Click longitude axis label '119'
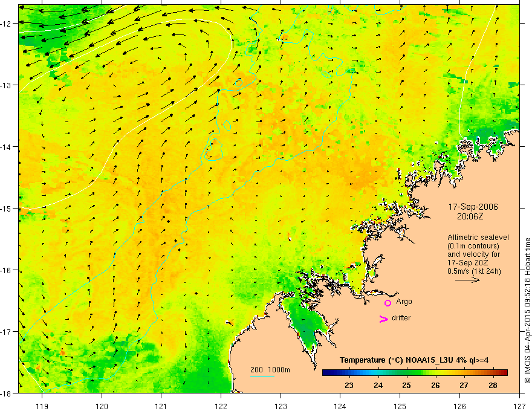This screenshot has width=532, height=411. click(42, 406)
